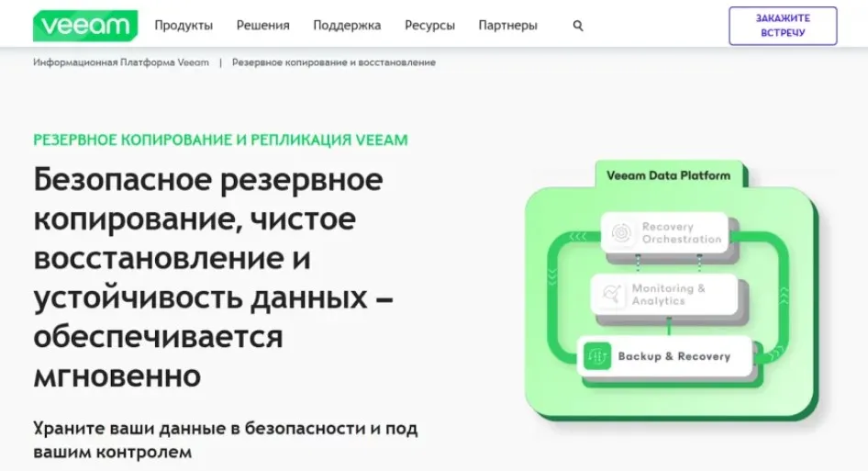Select the Backup & Recovery card
This screenshot has height=471, width=868.
coord(665,355)
